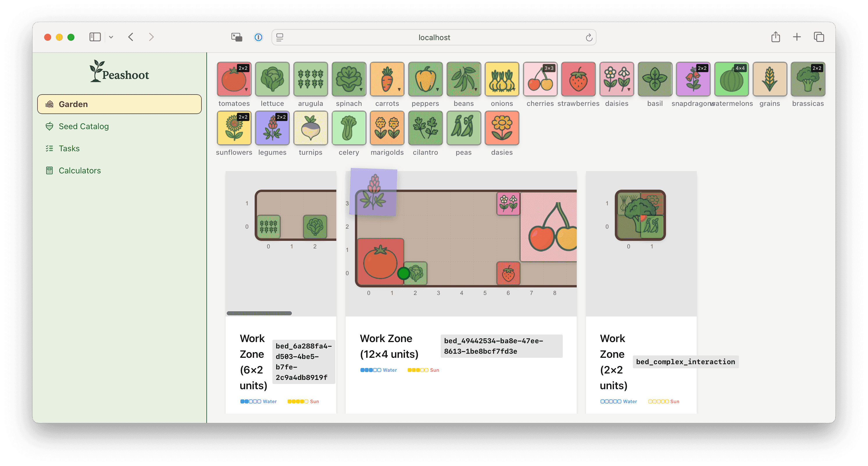Choose the basil seed tile
This screenshot has height=466, width=868.
655,79
